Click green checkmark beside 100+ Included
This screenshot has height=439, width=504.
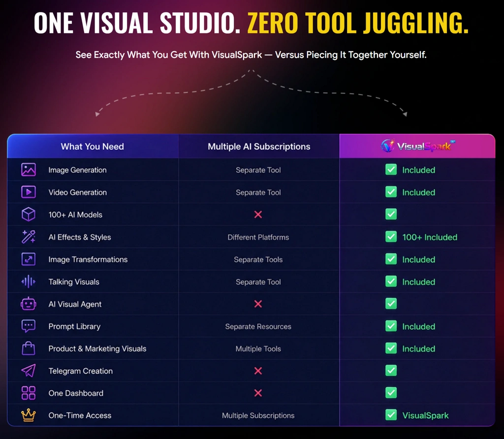pos(391,237)
